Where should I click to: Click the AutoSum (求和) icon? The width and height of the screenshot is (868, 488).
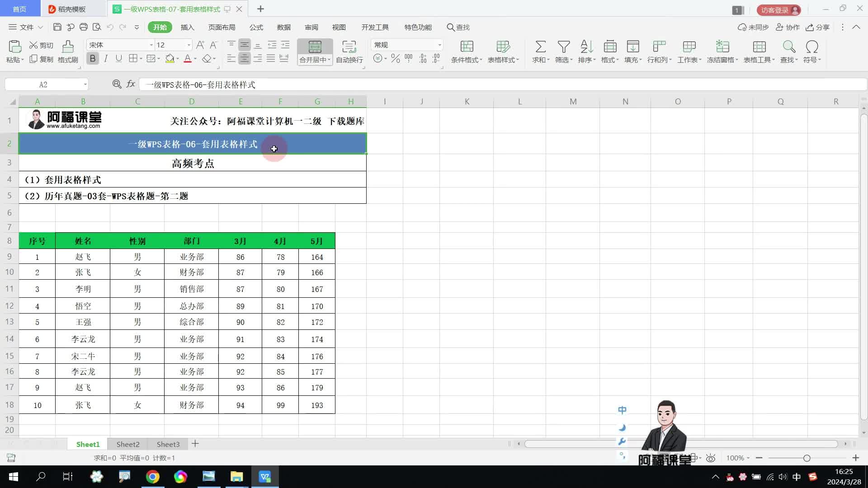coord(540,47)
